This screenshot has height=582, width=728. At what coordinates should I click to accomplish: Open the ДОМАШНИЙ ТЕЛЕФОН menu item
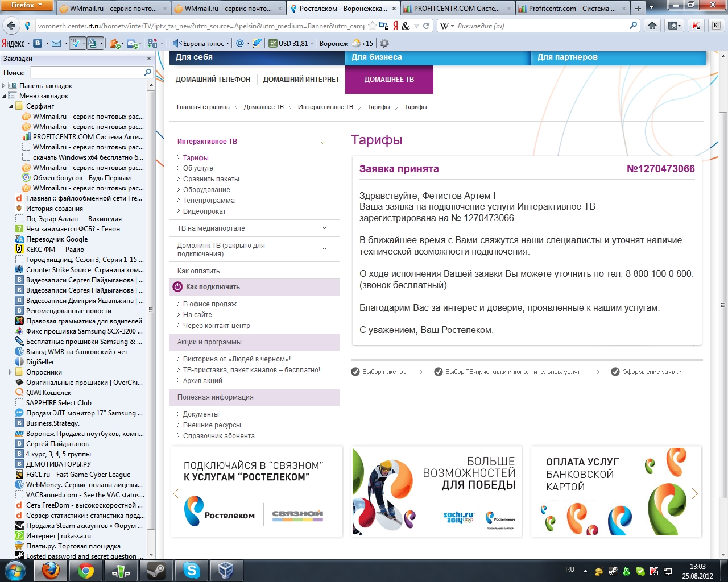coord(213,80)
